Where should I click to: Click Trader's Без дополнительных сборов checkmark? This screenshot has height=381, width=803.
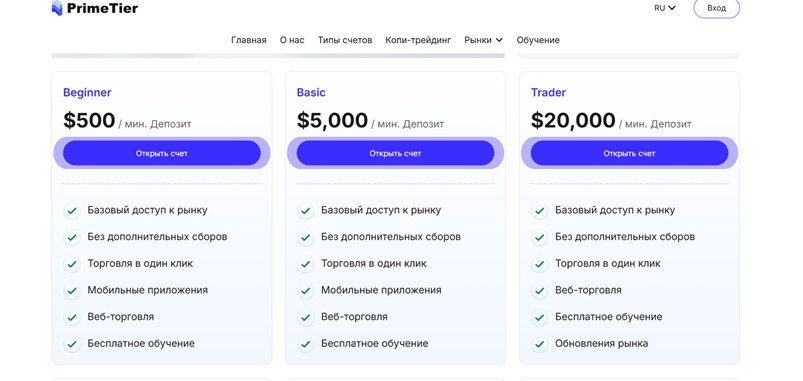tap(539, 237)
